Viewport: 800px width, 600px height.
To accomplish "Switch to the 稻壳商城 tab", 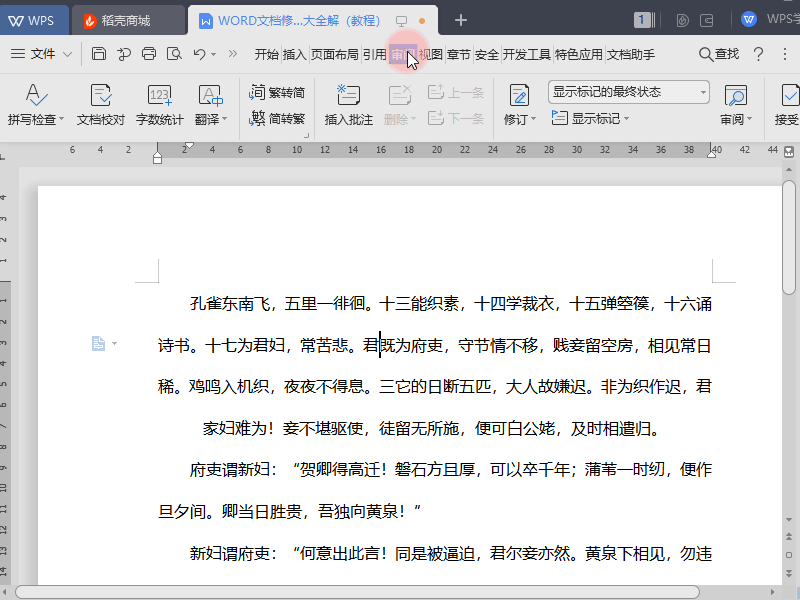I will click(x=128, y=20).
